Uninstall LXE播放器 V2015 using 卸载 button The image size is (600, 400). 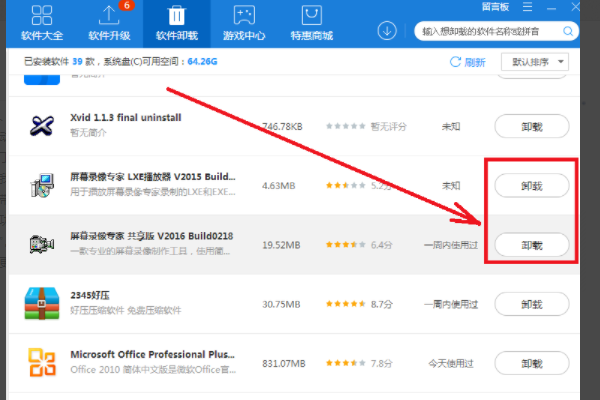click(x=532, y=186)
